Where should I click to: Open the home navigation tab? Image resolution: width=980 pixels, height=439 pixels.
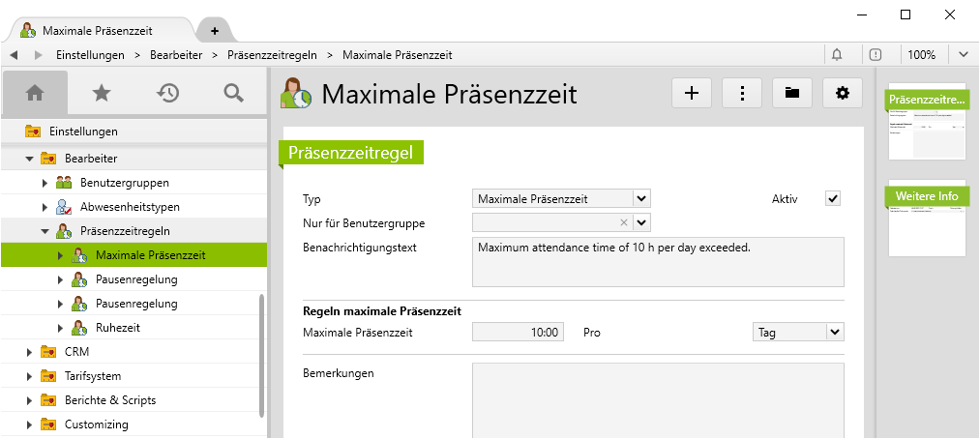(x=35, y=93)
